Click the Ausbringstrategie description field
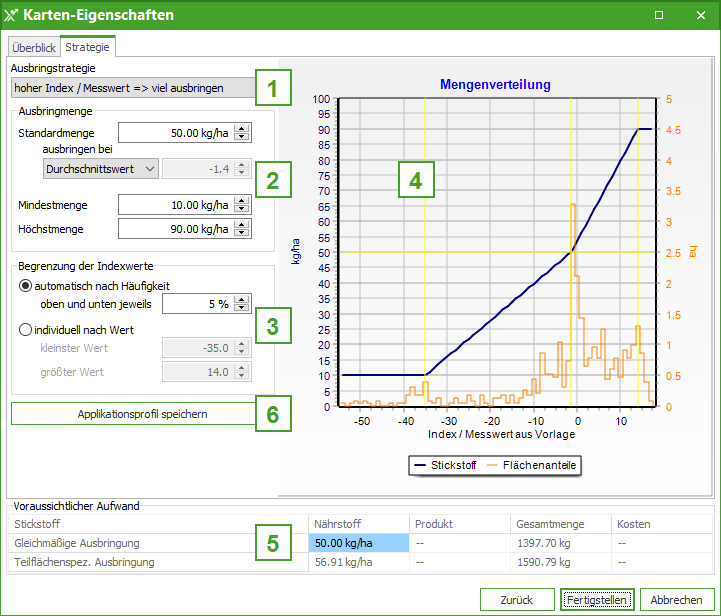This screenshot has height=616, width=721. (x=130, y=88)
